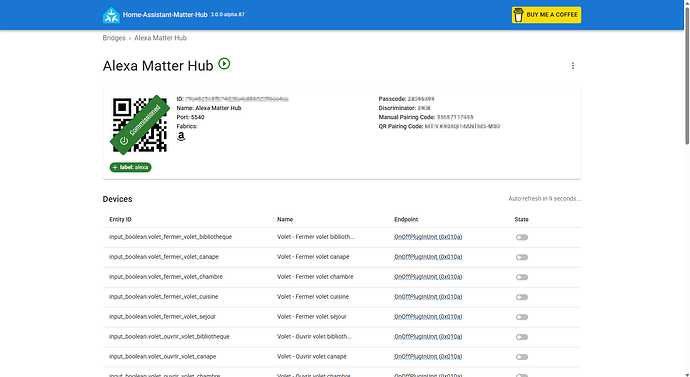Click Home-Assistant-Matter-Hub title in header
Image resolution: width=690 pixels, height=377 pixels.
165,15
